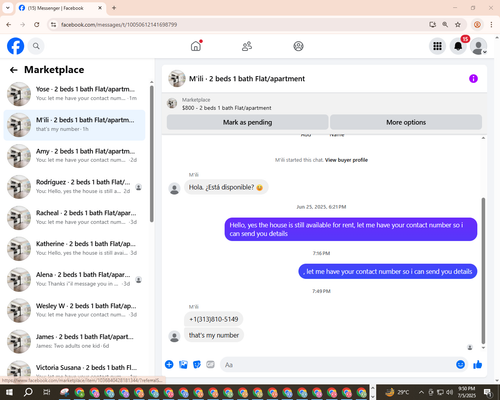Open a new browser tab
The width and height of the screenshot is (500, 400).
(x=114, y=8)
